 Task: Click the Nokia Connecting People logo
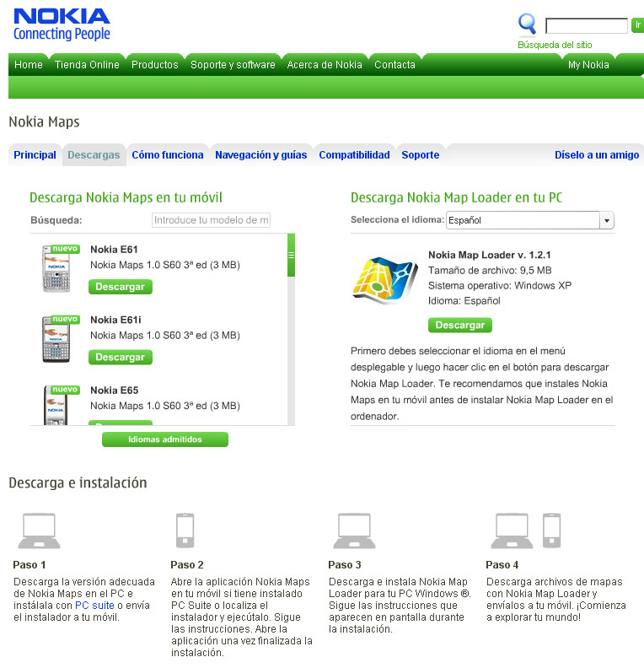62,24
